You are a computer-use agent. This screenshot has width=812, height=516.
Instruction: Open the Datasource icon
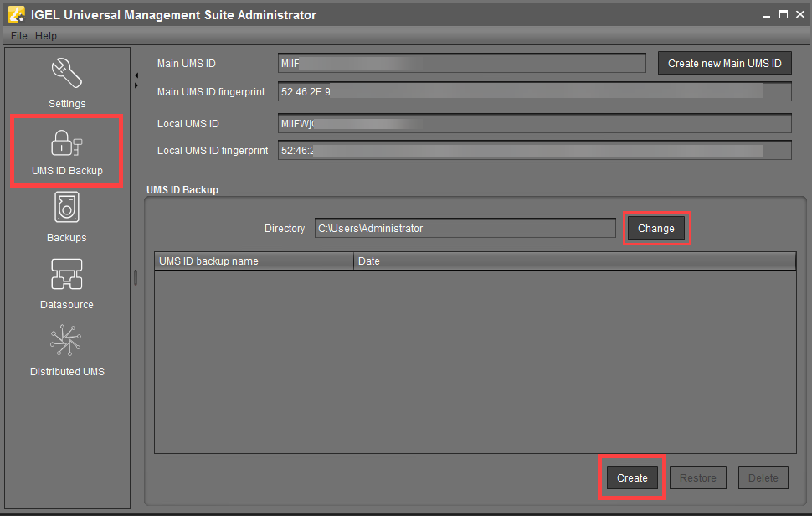point(66,276)
